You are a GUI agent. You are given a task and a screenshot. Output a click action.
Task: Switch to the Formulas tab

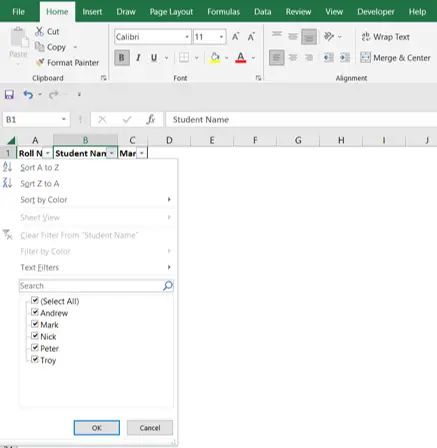[x=223, y=12]
